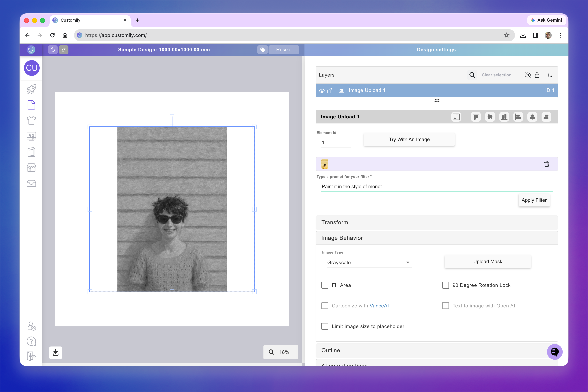Click the browser reload button
The width and height of the screenshot is (588, 392).
(52, 35)
